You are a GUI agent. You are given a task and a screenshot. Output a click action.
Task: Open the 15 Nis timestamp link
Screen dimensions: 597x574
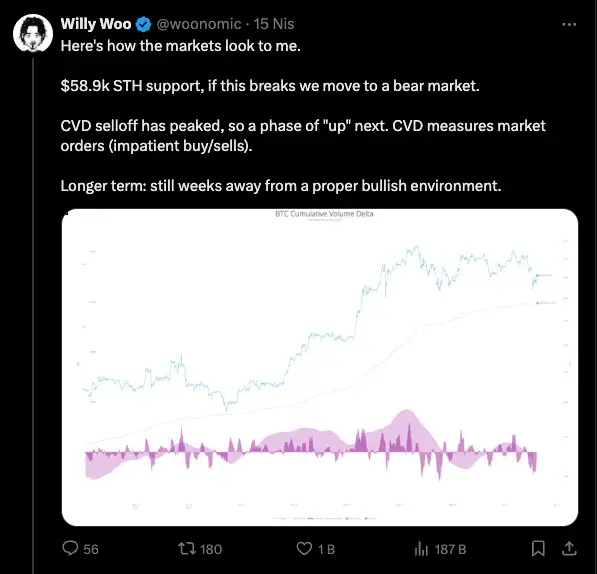click(x=274, y=24)
